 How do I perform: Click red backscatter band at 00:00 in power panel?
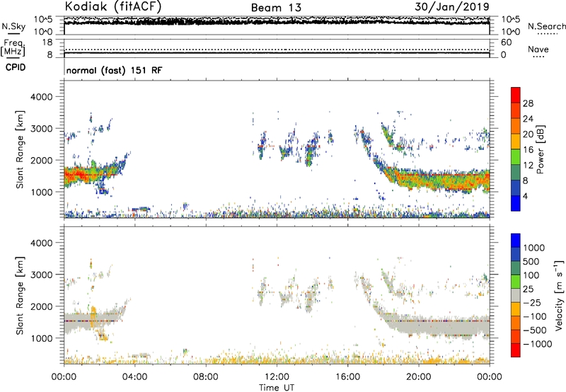(x=78, y=175)
